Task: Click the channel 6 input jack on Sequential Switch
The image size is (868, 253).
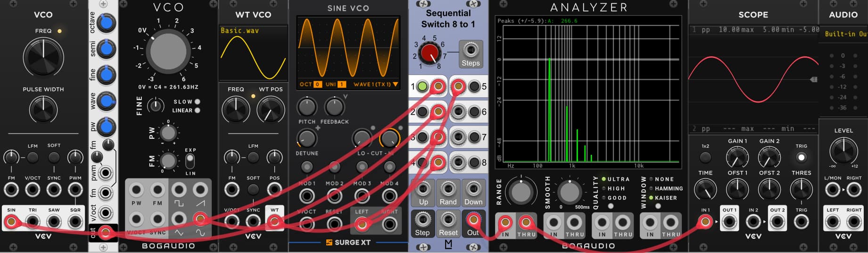Action: pyautogui.click(x=458, y=112)
